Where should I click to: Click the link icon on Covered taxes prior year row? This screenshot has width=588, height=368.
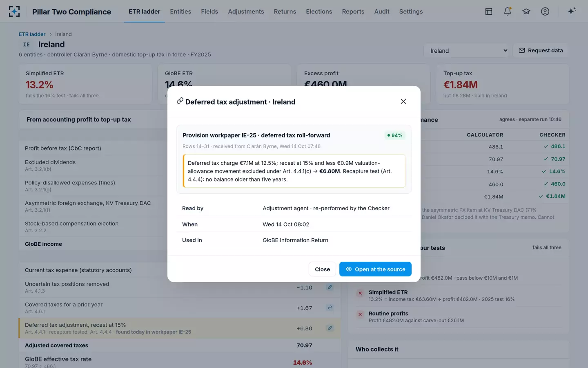[x=330, y=307]
